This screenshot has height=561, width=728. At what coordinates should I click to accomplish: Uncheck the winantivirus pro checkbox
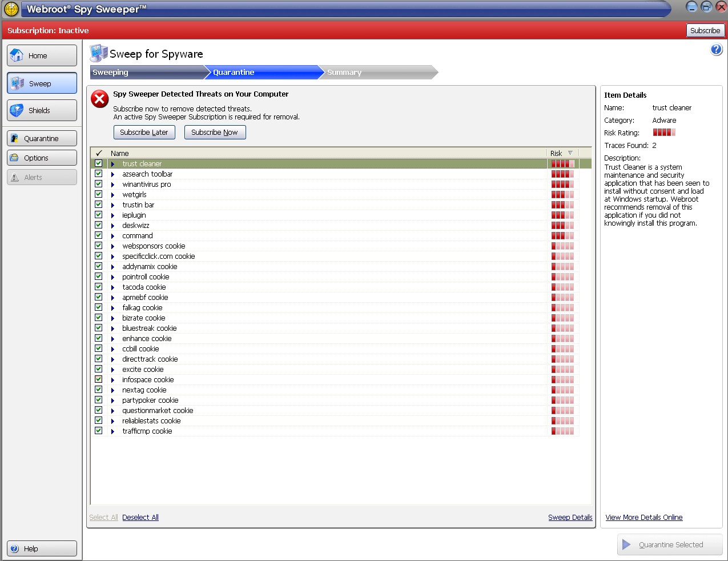coord(99,184)
